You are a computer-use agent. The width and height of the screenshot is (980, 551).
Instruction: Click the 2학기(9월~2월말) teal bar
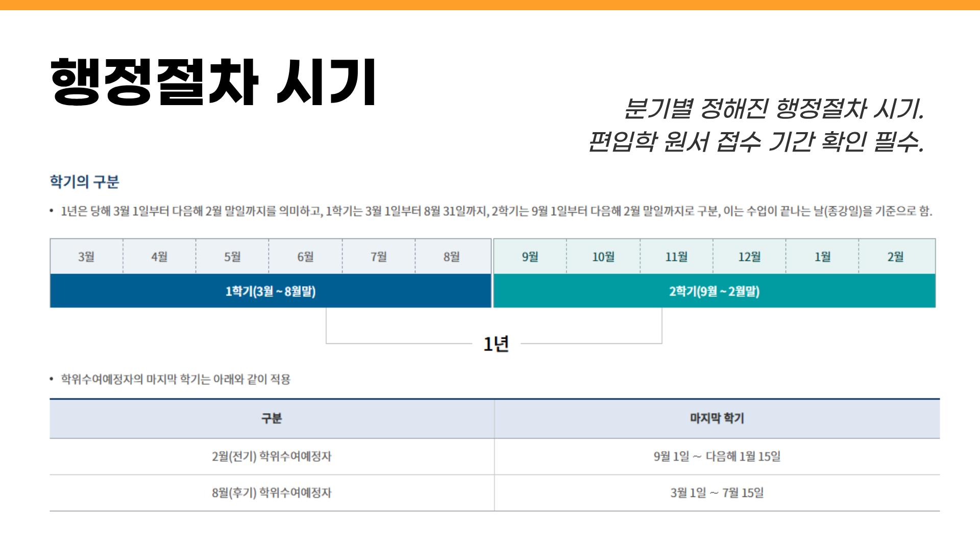714,291
